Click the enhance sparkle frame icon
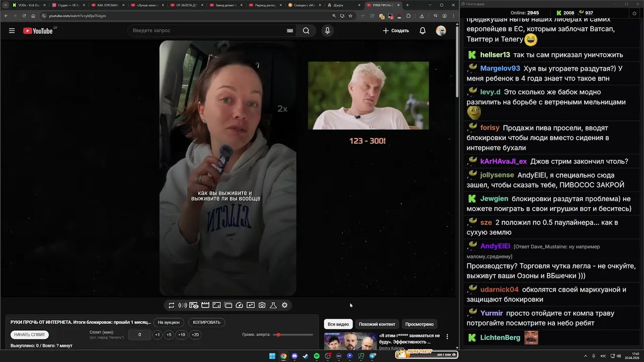The image size is (644, 362). [x=251, y=305]
